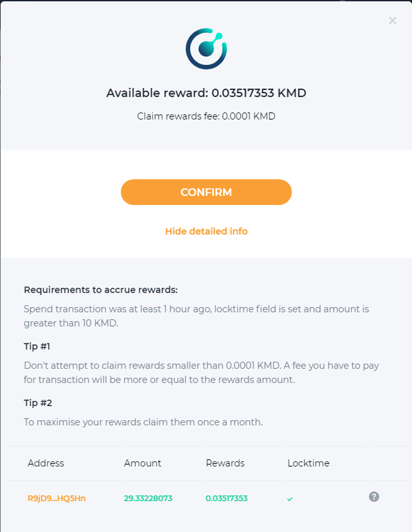Click the Amount column header
This screenshot has width=412, height=532.
[x=143, y=463]
